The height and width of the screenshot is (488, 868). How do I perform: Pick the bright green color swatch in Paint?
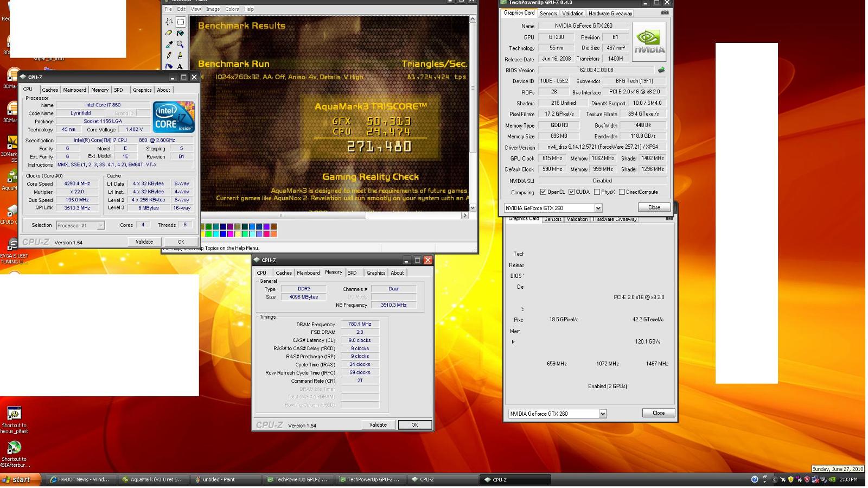tap(209, 234)
